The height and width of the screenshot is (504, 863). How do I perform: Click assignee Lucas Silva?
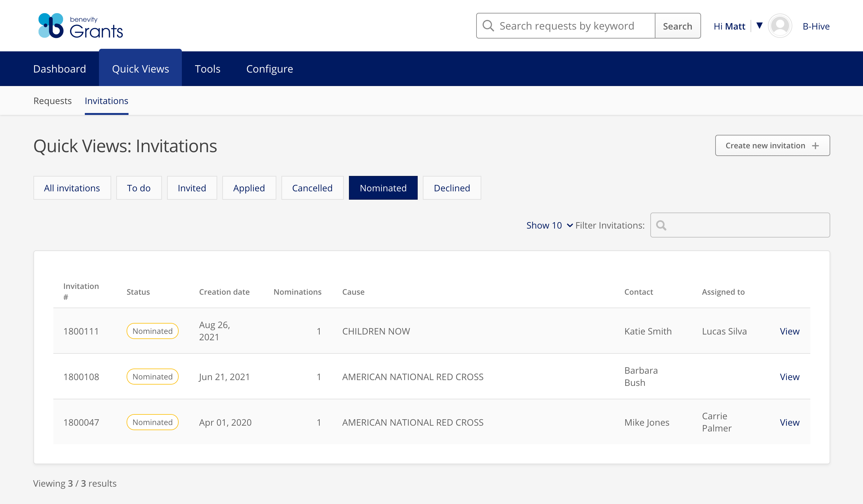click(x=724, y=331)
